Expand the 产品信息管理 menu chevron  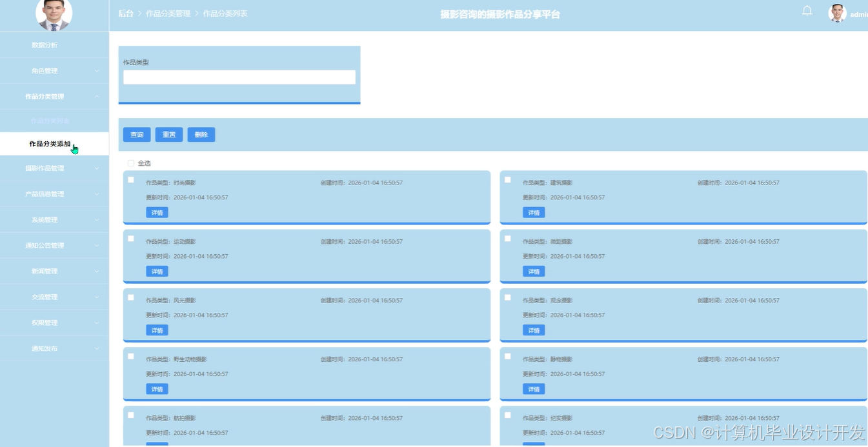pyautogui.click(x=97, y=194)
